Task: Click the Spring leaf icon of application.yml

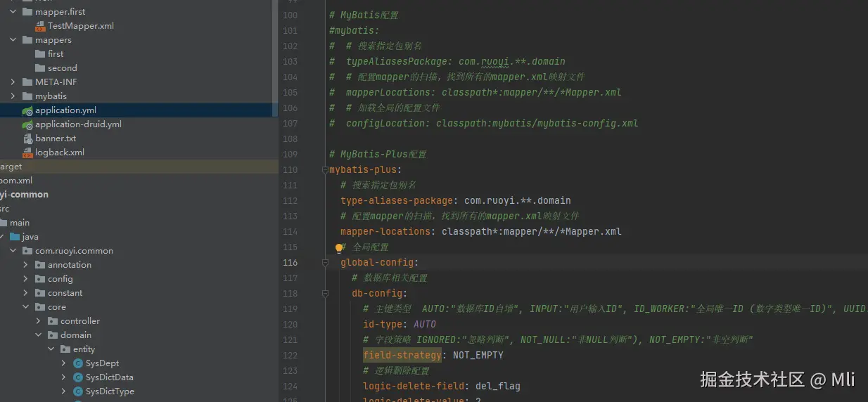Action: pos(27,110)
